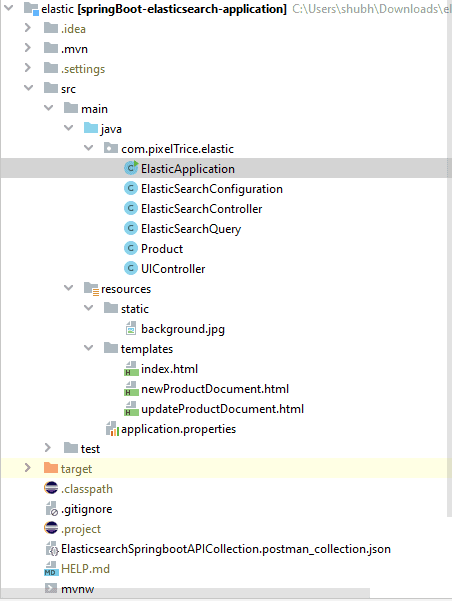Click the index.html file icon
This screenshot has width=452, height=601.
[131, 369]
